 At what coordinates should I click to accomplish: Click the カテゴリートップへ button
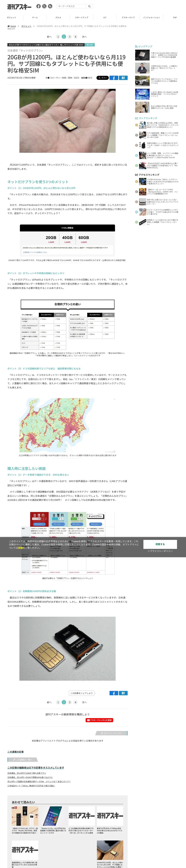111,733
